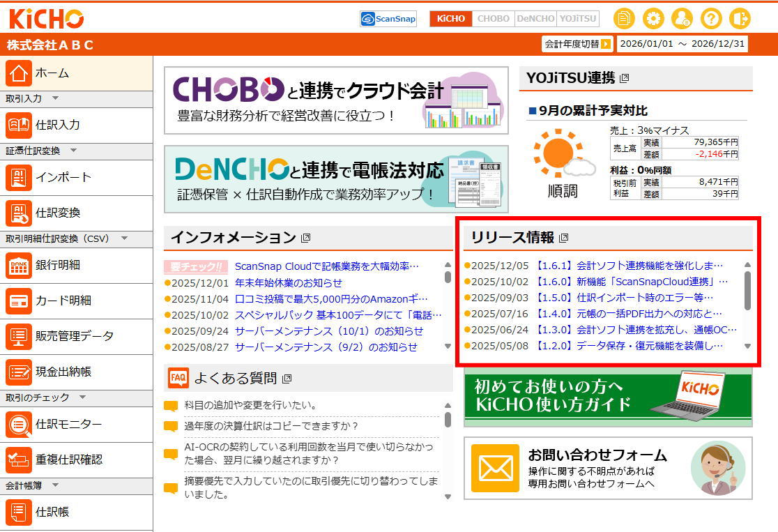Click the documents icon in header
The width and height of the screenshot is (778, 532).
624,19
